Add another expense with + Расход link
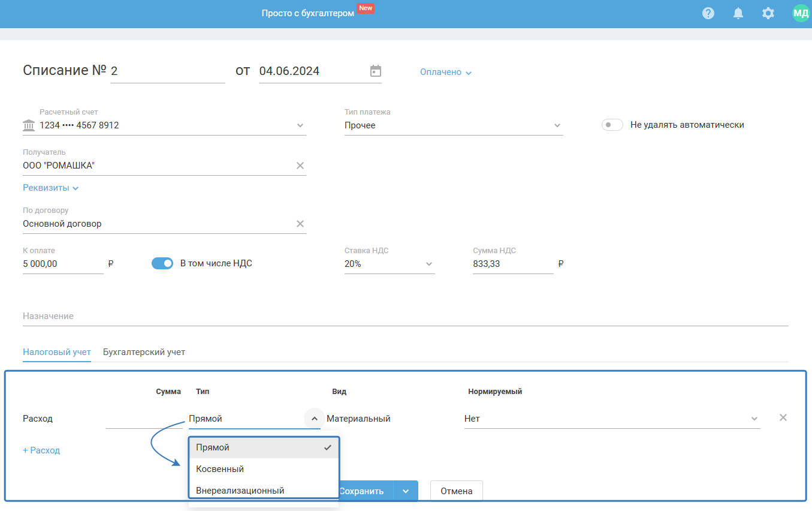The height and width of the screenshot is (511, 812). 41,450
